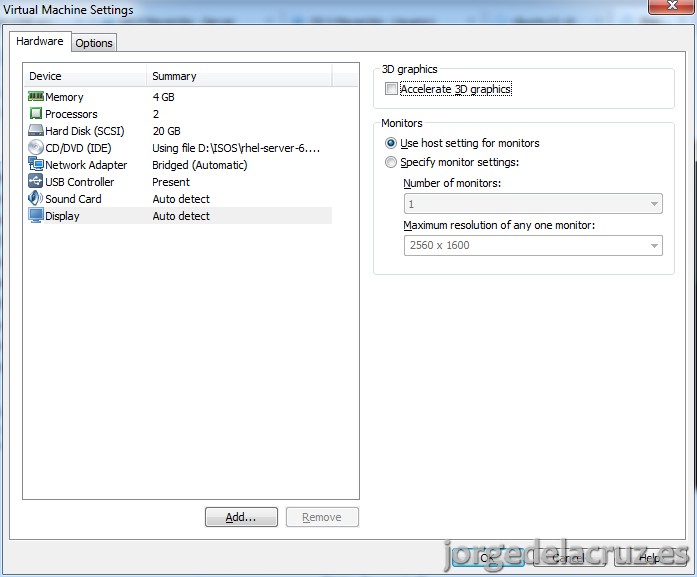Select the Hard Disk (SCSI) label

point(85,131)
